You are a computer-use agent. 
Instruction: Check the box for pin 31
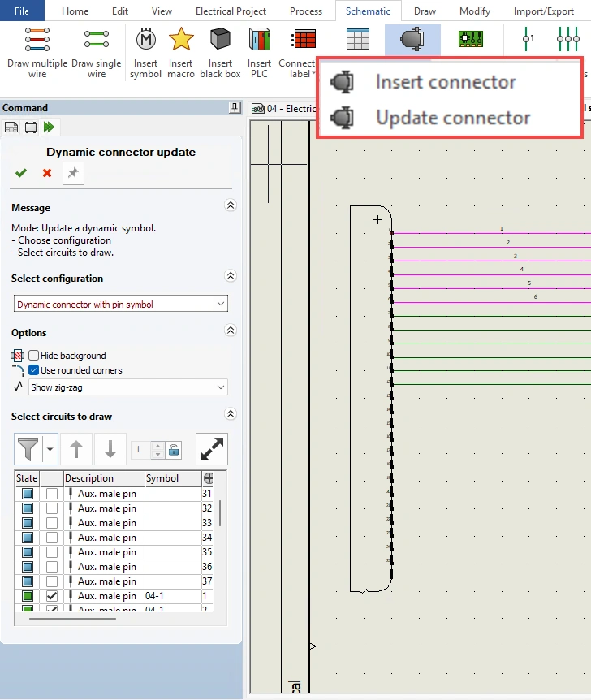coord(52,494)
